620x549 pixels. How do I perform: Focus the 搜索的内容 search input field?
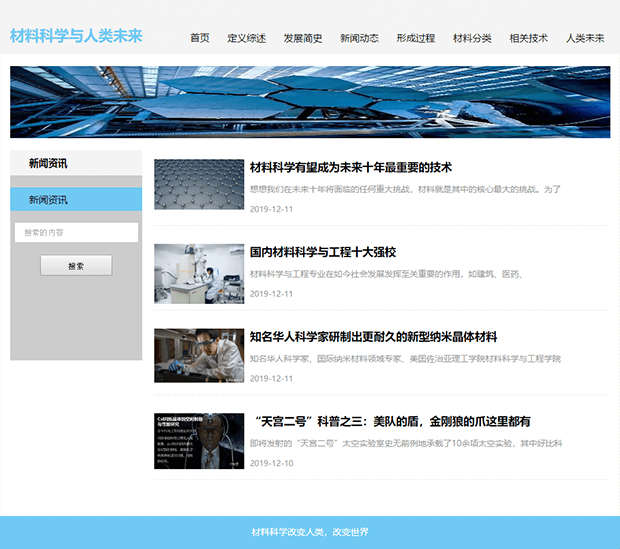coord(76,232)
